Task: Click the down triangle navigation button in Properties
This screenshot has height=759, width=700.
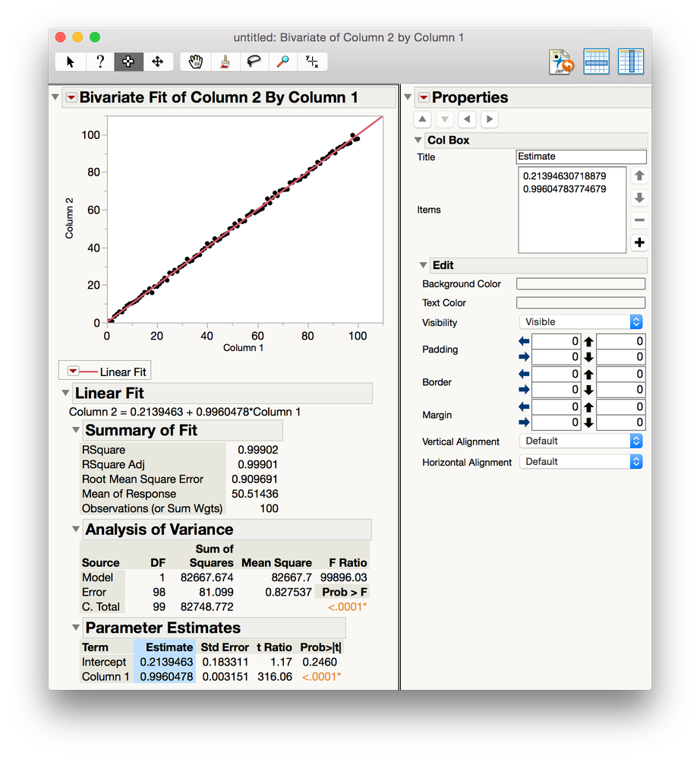Action: pos(445,119)
